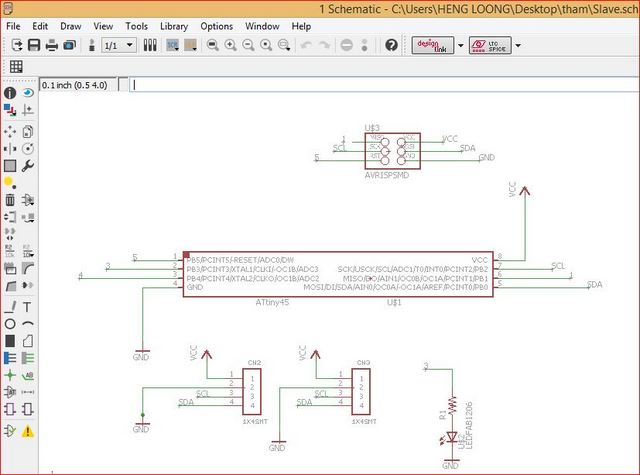Select the Text tool
640x475 pixels.
point(28,307)
